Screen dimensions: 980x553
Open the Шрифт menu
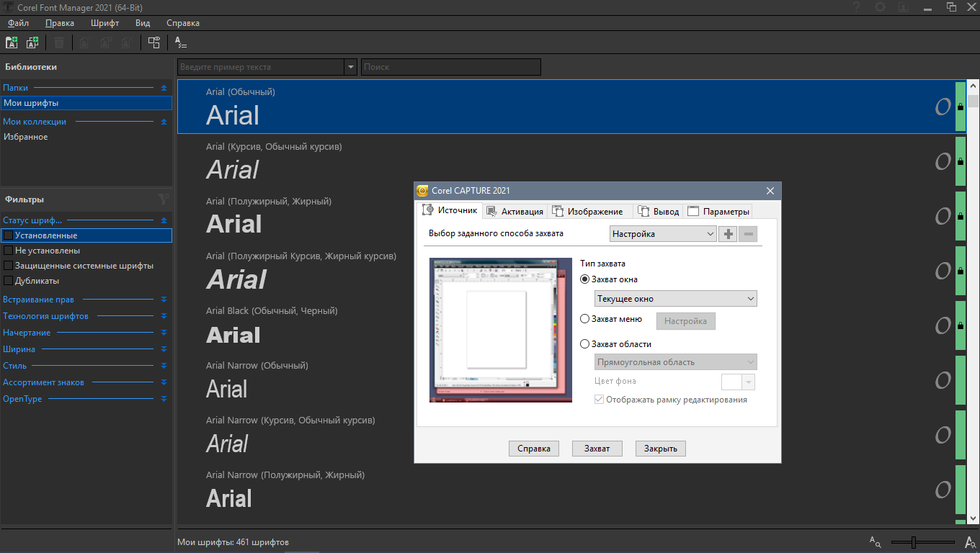[x=105, y=23]
